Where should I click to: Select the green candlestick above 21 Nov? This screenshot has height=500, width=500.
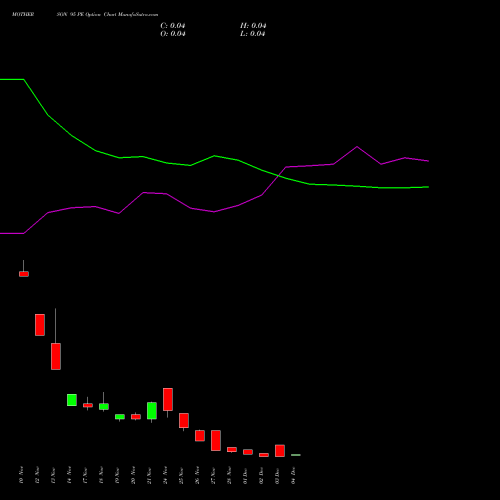click(152, 411)
